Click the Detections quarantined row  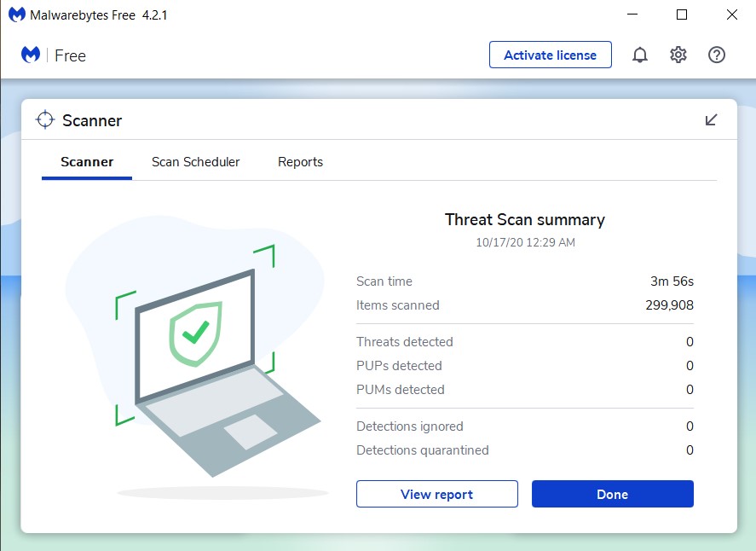524,450
